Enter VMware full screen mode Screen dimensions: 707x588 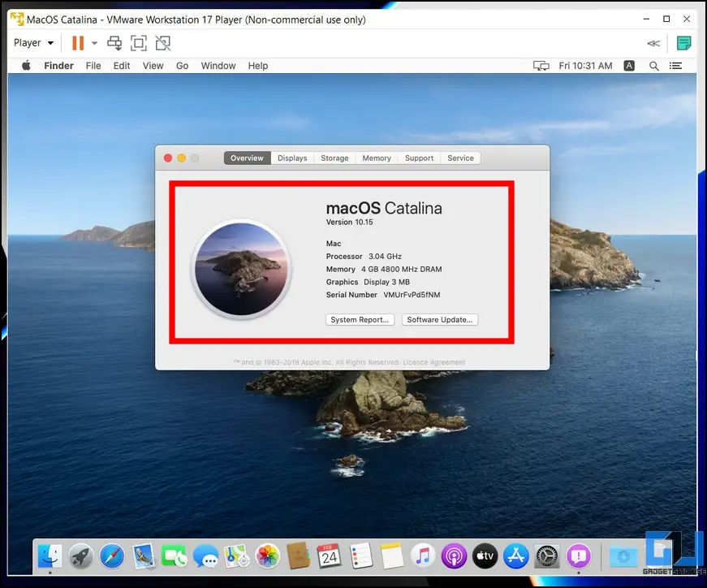139,43
